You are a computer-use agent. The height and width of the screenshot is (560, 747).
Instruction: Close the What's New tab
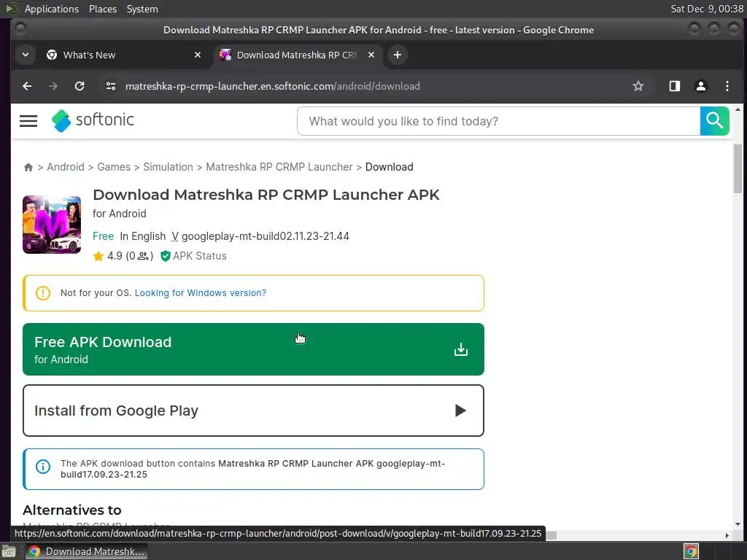(197, 55)
